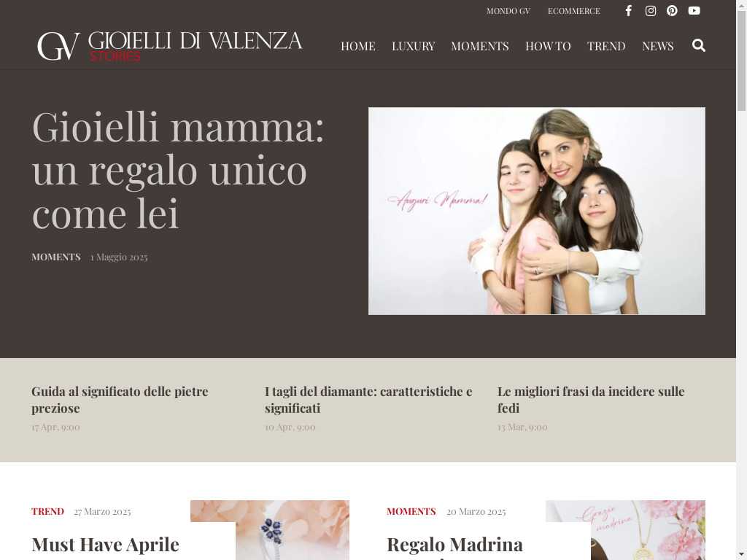Open the TREND navigation item

[x=606, y=46]
